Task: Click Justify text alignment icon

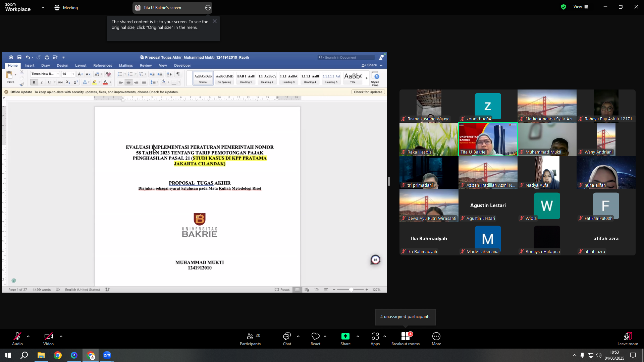Action: click(x=144, y=82)
